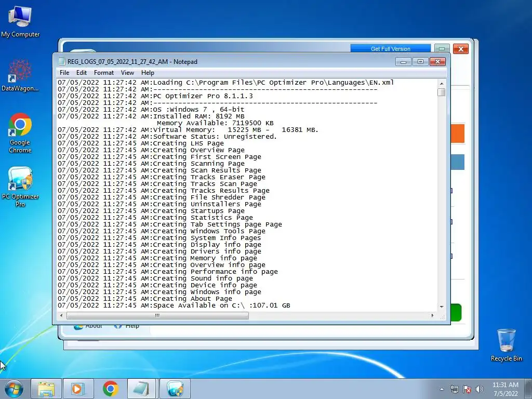
Task: Open the Recycle Bin
Action: coord(506,345)
